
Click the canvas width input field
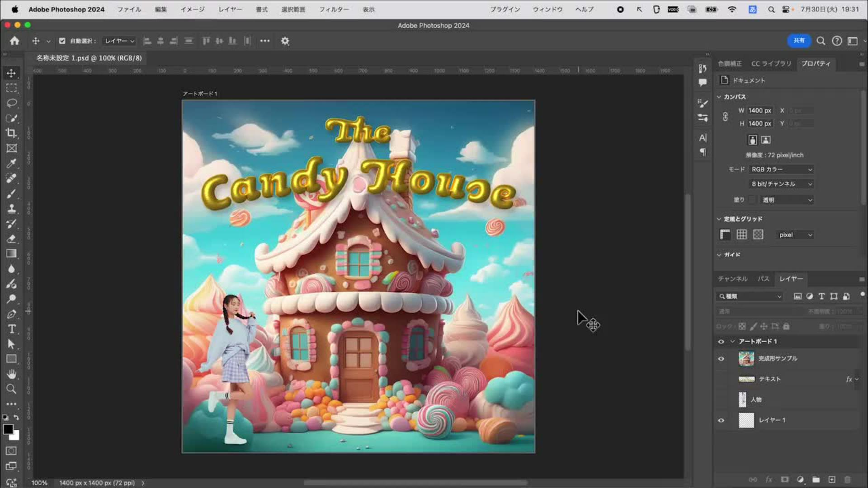759,111
